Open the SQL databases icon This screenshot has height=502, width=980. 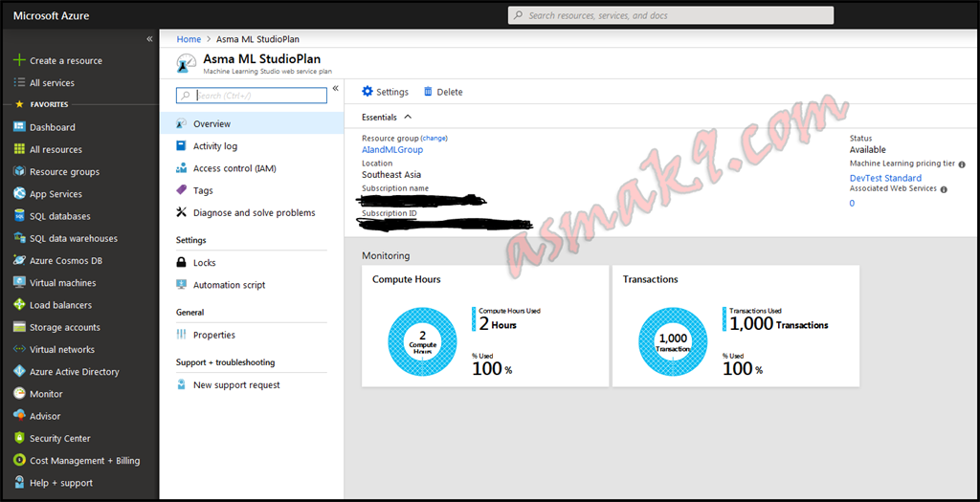pyautogui.click(x=19, y=216)
